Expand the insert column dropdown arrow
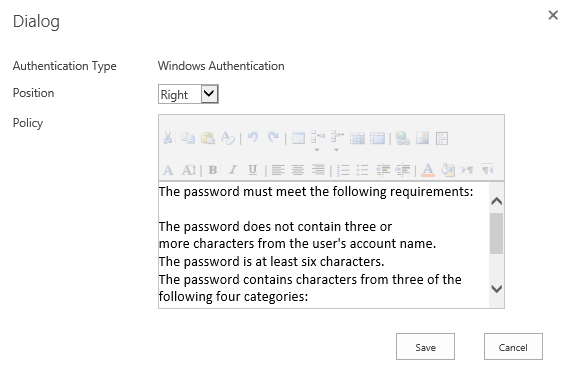This screenshot has height=372, width=568. point(337,150)
